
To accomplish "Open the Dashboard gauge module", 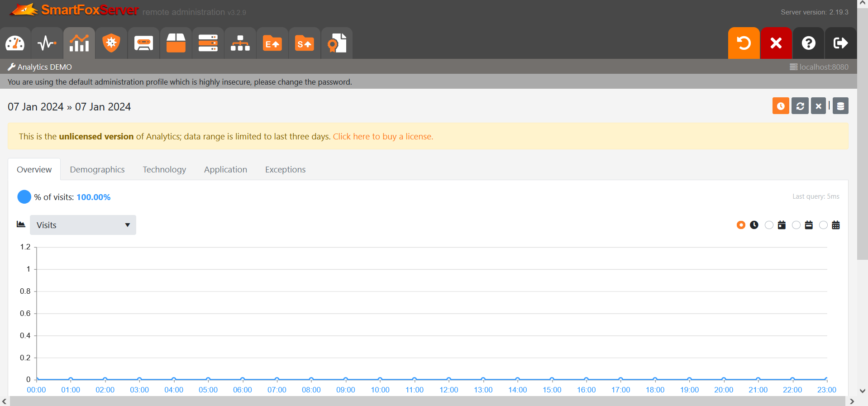I will pos(15,43).
